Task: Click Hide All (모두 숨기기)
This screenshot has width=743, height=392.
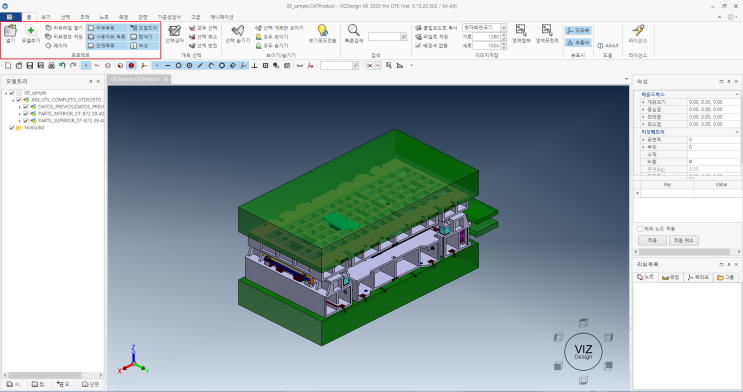Action: tap(272, 46)
